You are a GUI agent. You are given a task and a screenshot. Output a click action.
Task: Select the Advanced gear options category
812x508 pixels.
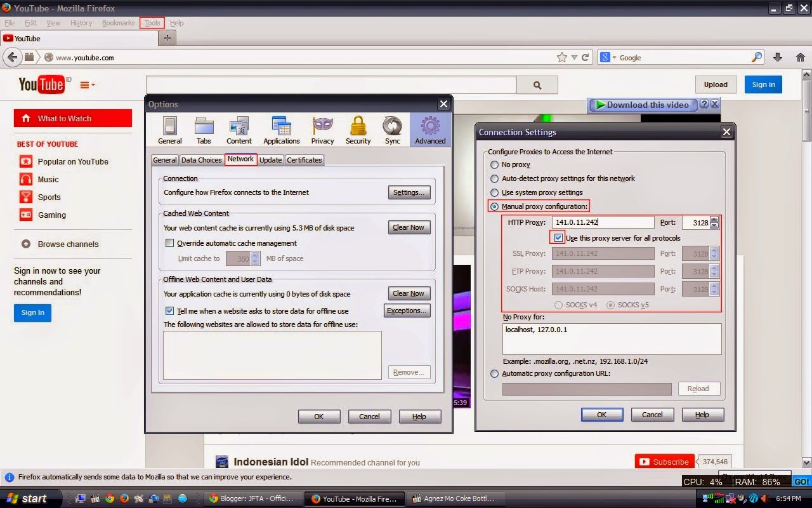[430, 130]
